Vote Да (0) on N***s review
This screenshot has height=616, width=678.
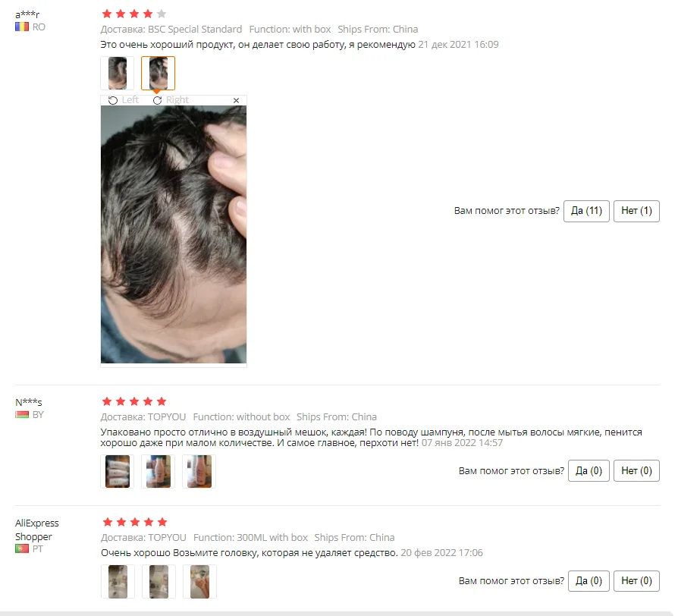pyautogui.click(x=589, y=470)
